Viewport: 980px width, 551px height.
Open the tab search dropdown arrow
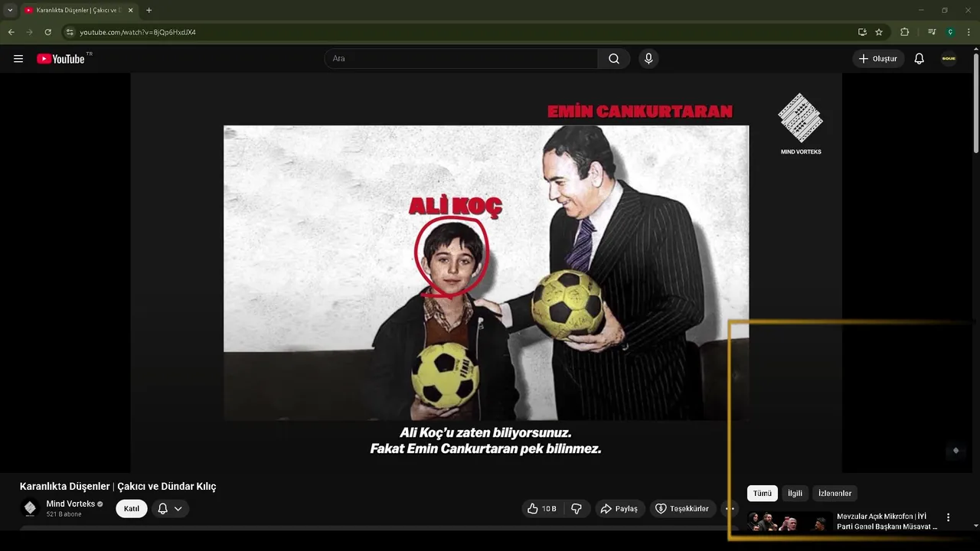pos(10,10)
